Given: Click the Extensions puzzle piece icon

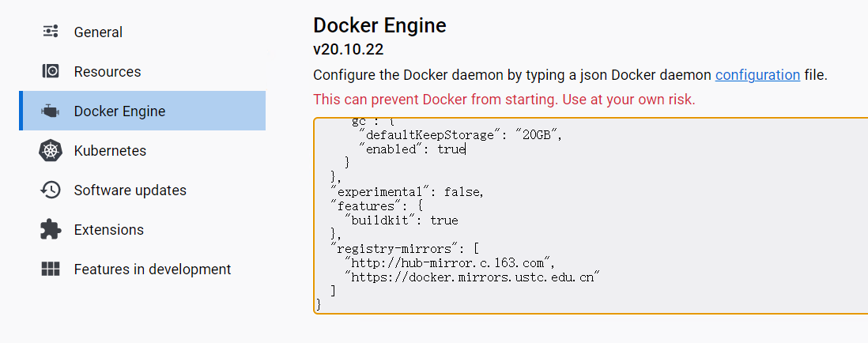Looking at the screenshot, I should pos(51,229).
